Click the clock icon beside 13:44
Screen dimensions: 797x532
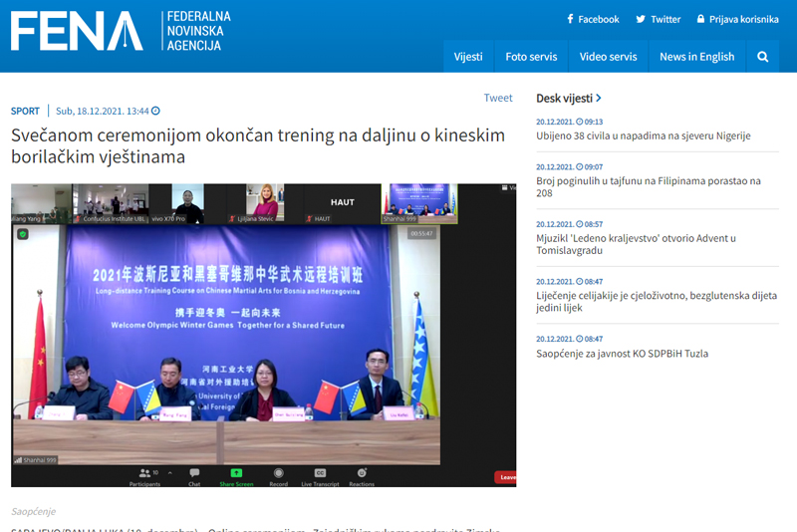click(x=155, y=112)
